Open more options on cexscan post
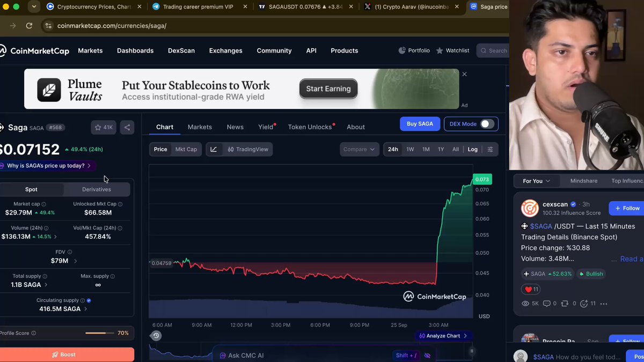644x362 pixels. 604,304
